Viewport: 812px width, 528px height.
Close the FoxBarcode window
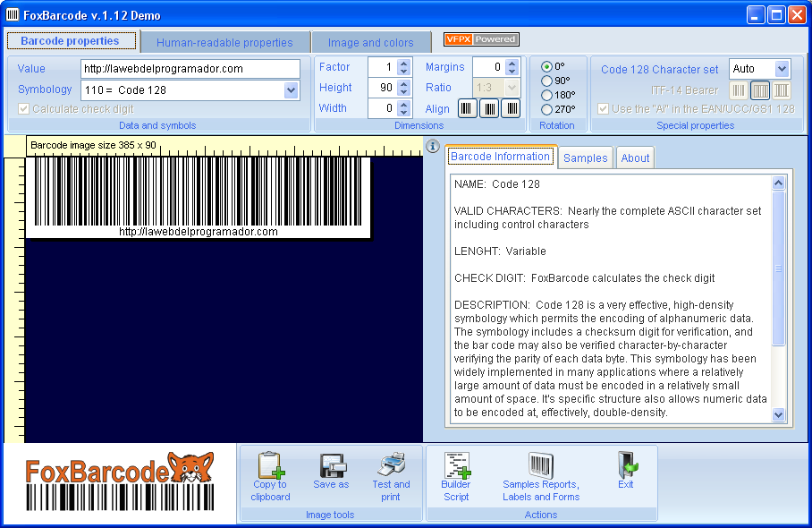pyautogui.click(x=797, y=15)
